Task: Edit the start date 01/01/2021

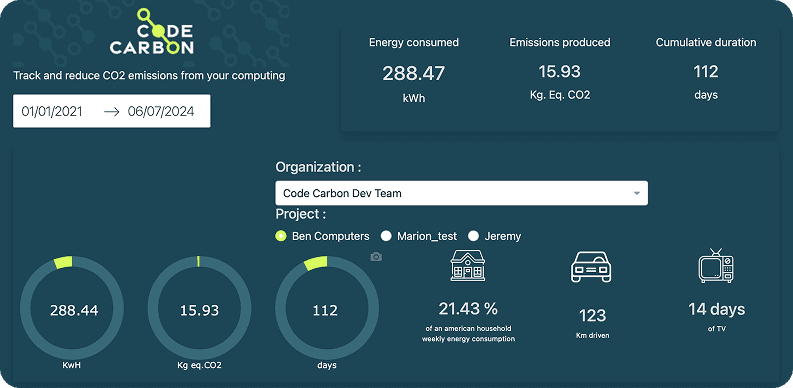Action: point(52,112)
